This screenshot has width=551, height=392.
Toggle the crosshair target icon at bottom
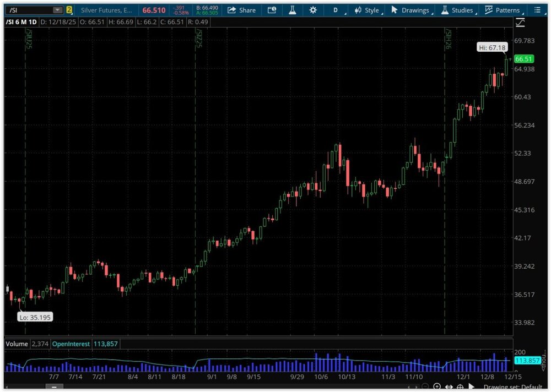coord(460,386)
